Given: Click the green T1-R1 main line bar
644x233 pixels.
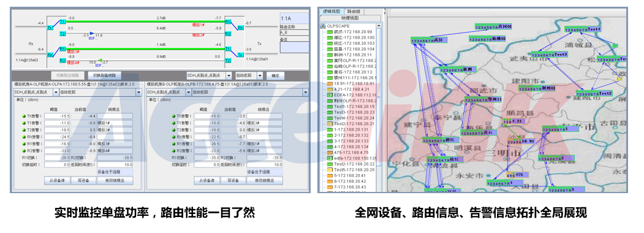Looking at the screenshot, I should [145, 21].
